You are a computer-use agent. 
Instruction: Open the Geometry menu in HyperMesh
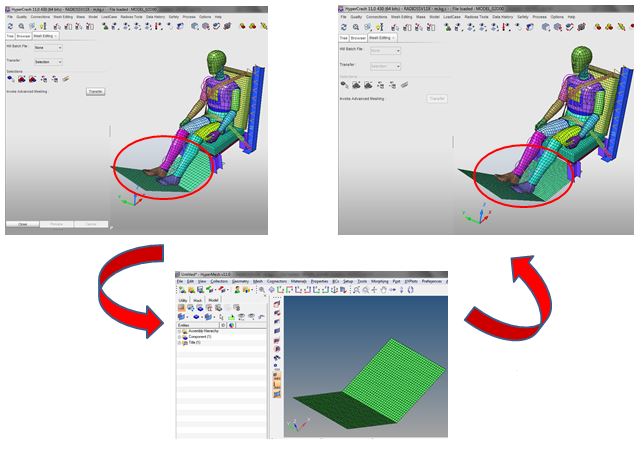point(241,282)
